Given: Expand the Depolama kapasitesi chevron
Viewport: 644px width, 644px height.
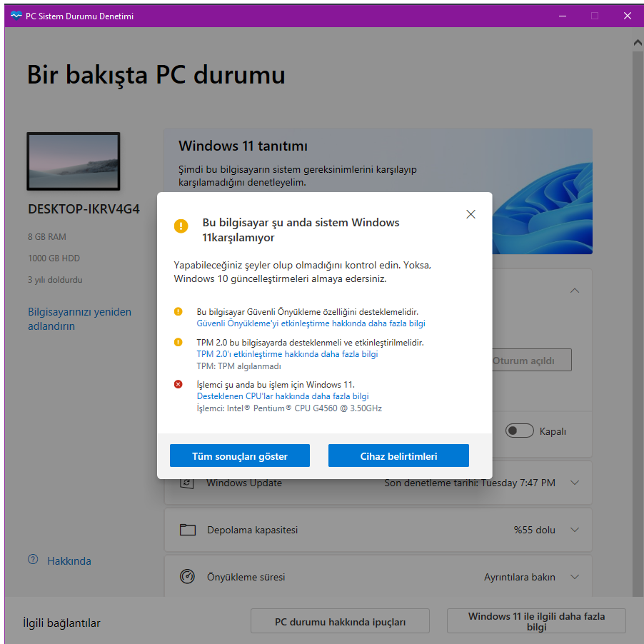Looking at the screenshot, I should pos(575,530).
